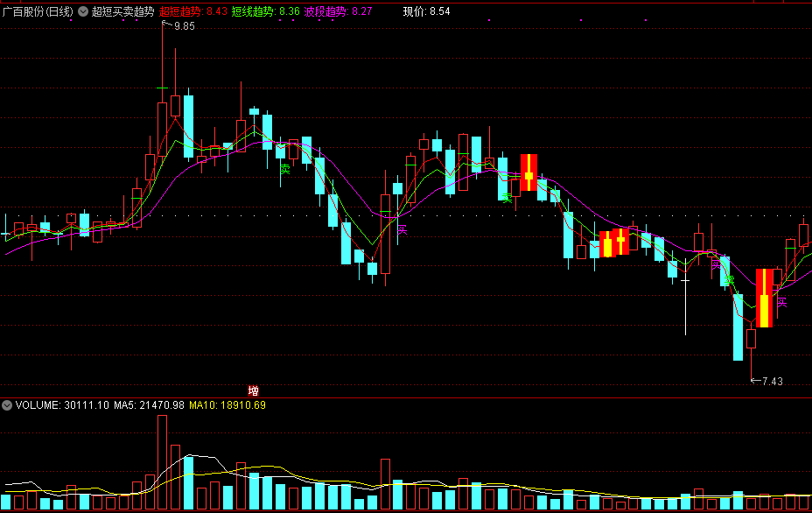The image size is (812, 513).
Task: Click the 7.43 low price marker
Action: (x=773, y=382)
